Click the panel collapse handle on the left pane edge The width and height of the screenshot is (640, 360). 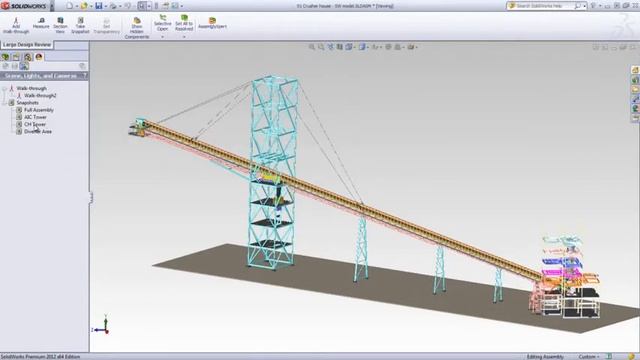[91, 198]
